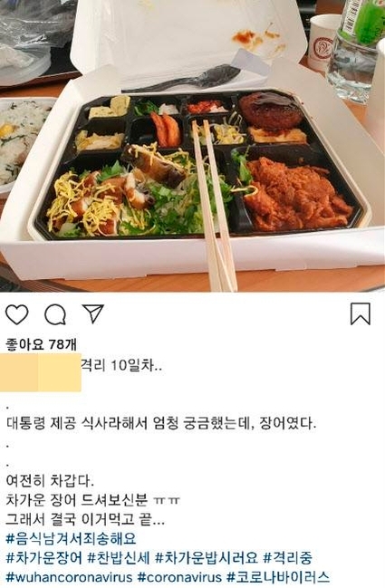The height and width of the screenshot is (588, 385).
Task: Open the #코로나바이러스 hashtag
Action: click(x=278, y=577)
